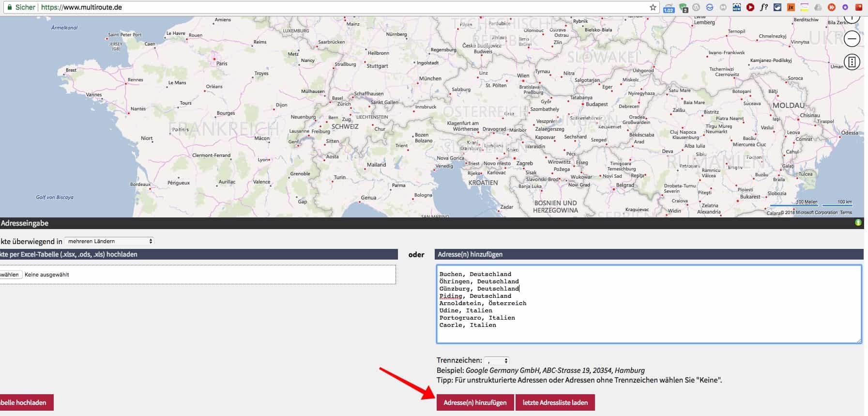This screenshot has height=416, width=868.
Task: Click the browser URL address field
Action: click(339, 7)
